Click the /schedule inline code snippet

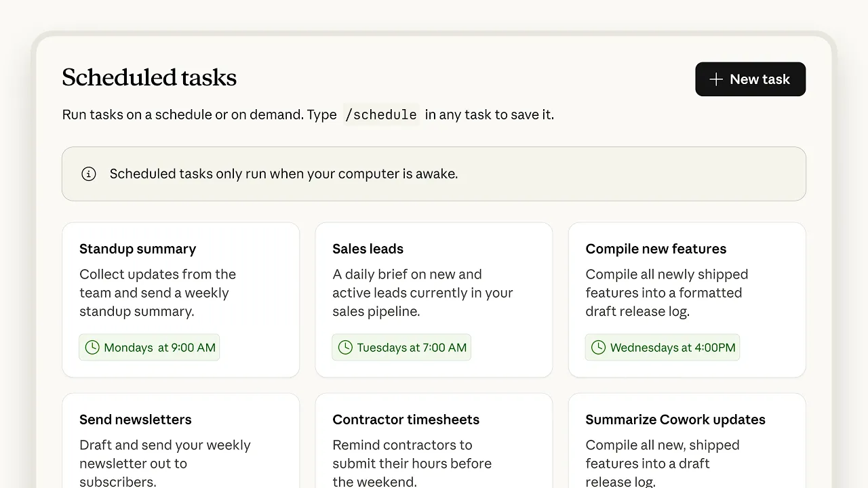click(381, 115)
